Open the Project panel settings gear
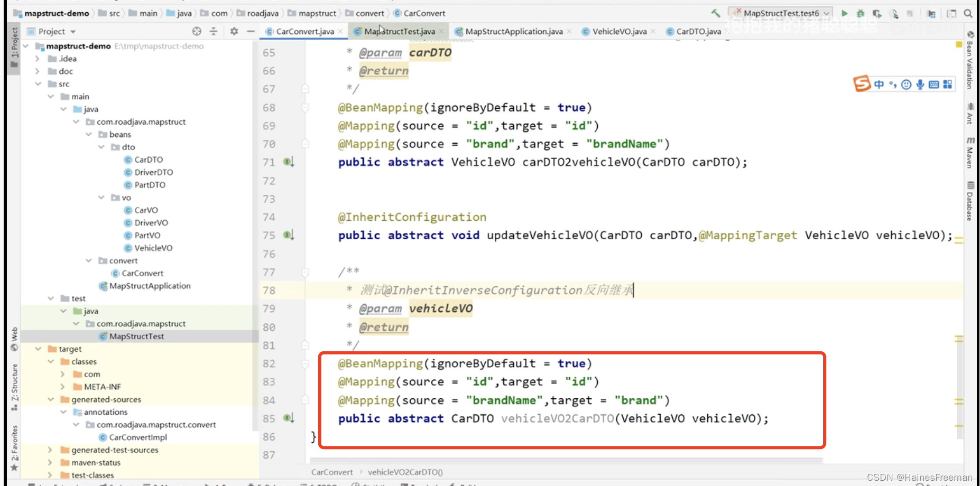 click(x=234, y=32)
